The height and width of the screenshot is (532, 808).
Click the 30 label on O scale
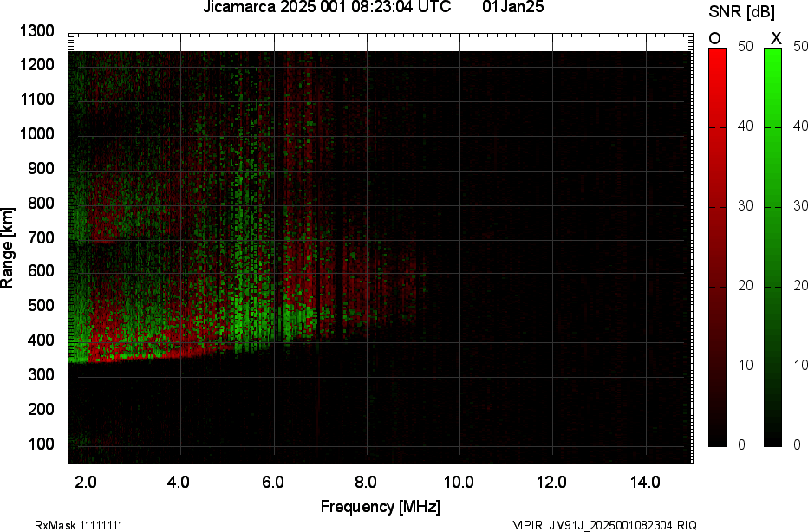coord(745,206)
